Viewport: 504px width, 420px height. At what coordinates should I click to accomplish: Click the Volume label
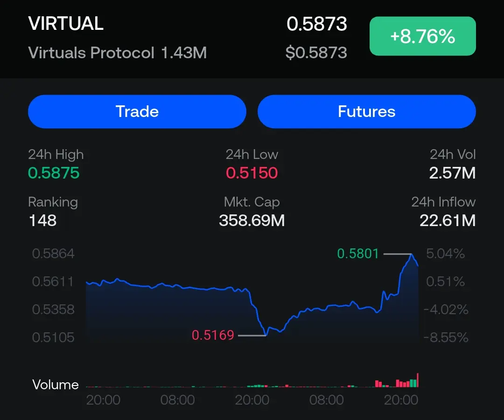pyautogui.click(x=55, y=385)
